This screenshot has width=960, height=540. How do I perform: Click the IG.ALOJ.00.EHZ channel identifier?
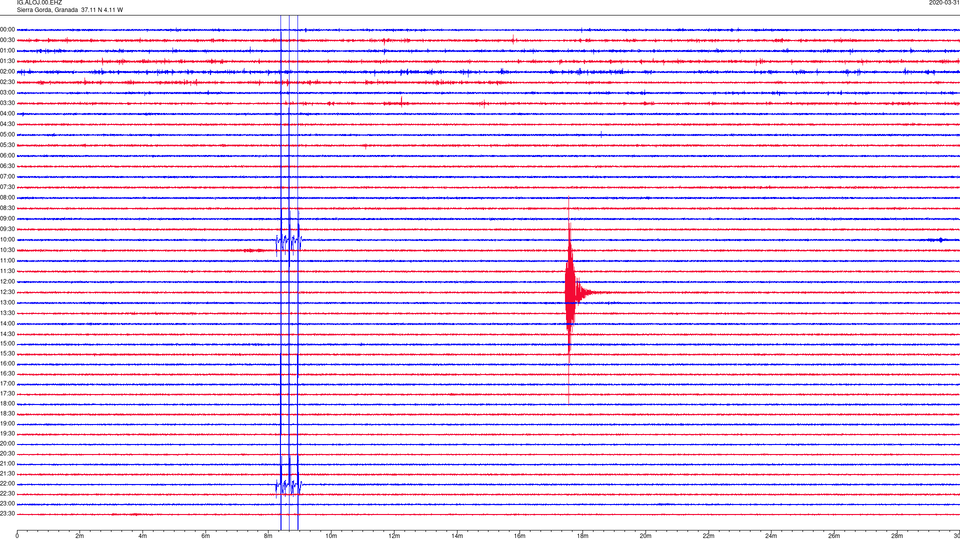39,2
